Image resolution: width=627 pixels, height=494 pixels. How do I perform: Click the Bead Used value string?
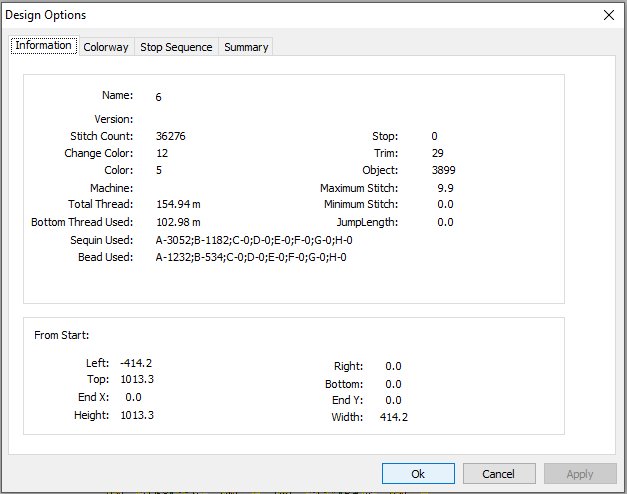click(251, 257)
